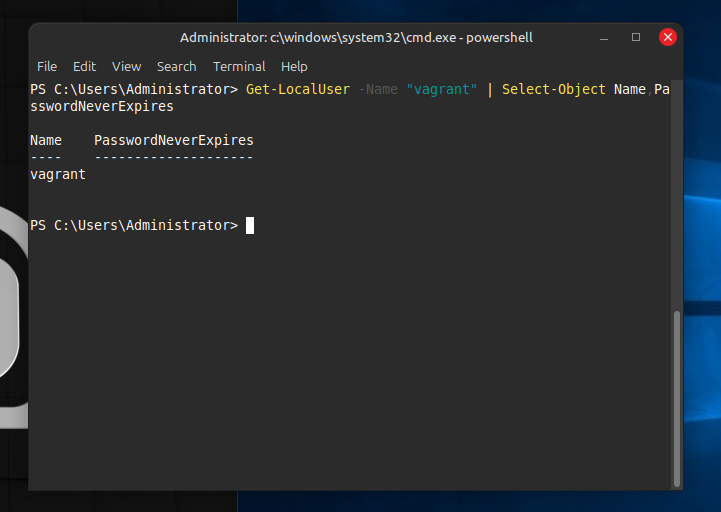Click the scrollbar track above the thumb
This screenshot has width=721, height=512.
coord(677,200)
